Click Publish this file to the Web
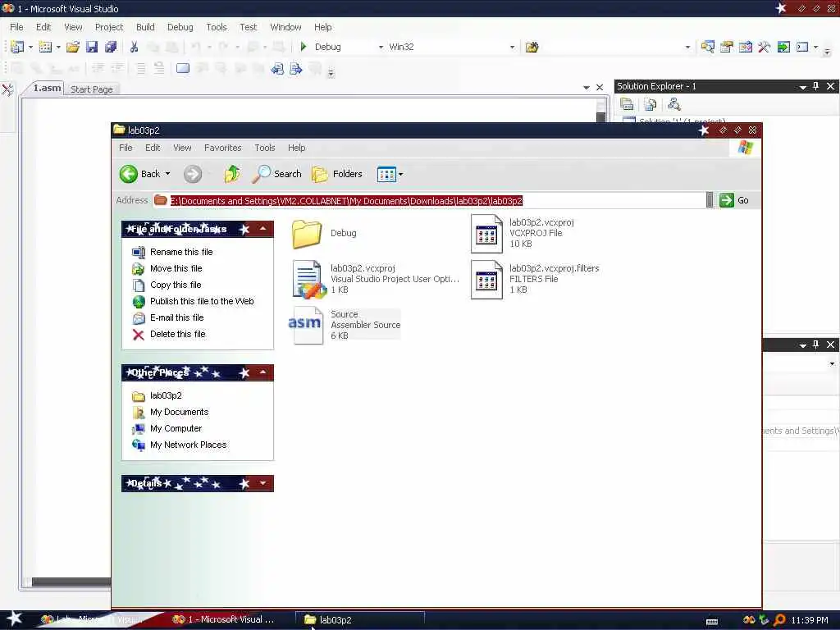The image size is (840, 630). click(x=202, y=301)
